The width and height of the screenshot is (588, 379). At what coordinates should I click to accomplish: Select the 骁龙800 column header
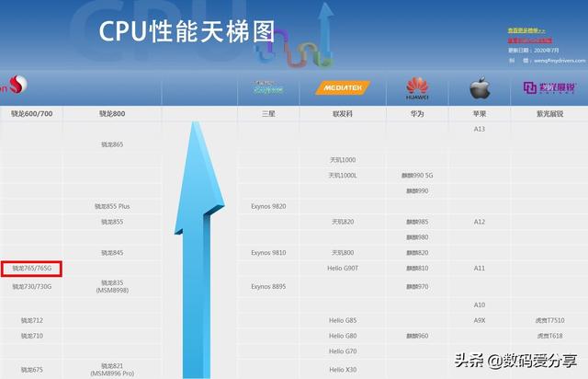[x=112, y=114]
